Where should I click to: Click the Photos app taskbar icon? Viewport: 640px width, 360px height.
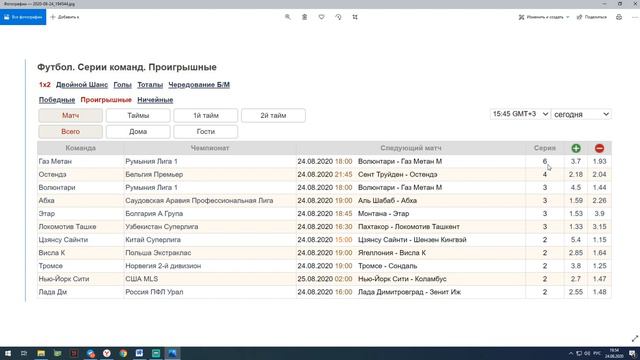point(172,353)
